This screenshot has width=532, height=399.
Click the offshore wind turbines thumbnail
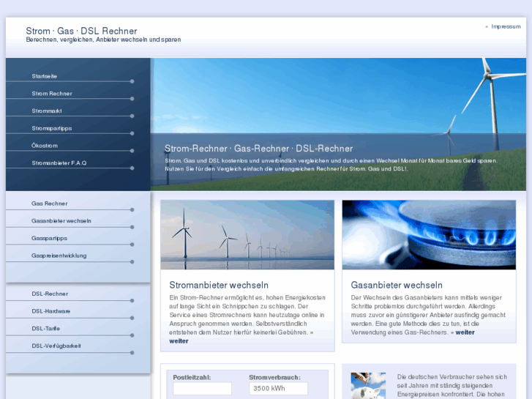coord(247,235)
